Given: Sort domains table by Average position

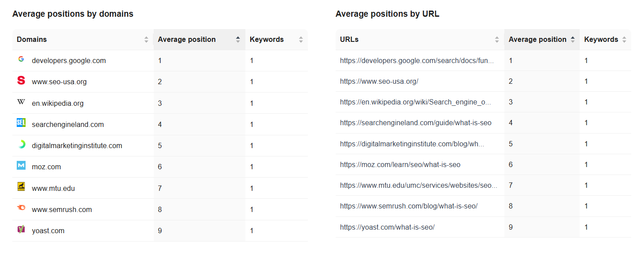Looking at the screenshot, I should [x=238, y=40].
